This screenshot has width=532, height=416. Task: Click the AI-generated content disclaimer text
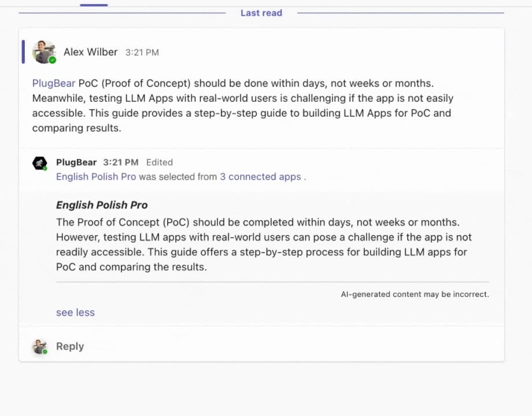[x=415, y=294]
